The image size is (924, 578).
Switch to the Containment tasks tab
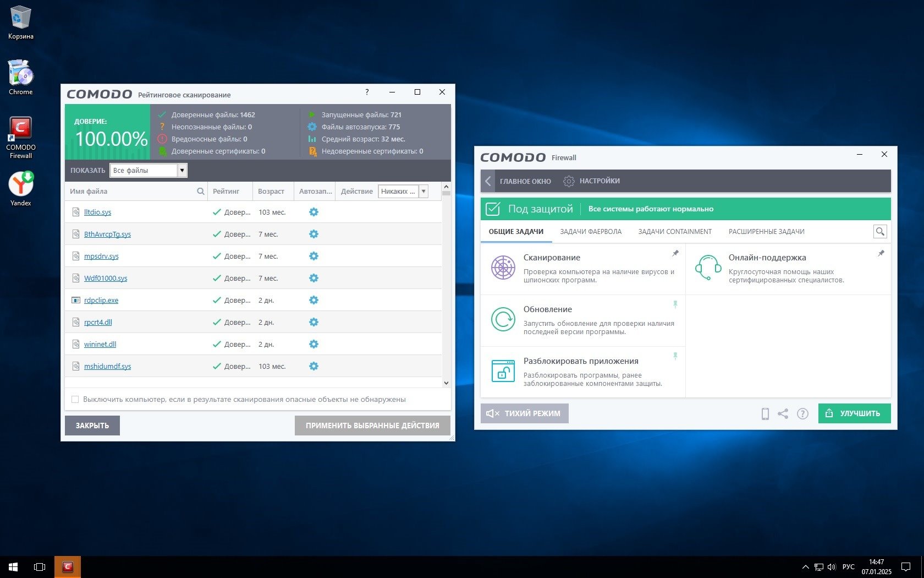tap(675, 232)
